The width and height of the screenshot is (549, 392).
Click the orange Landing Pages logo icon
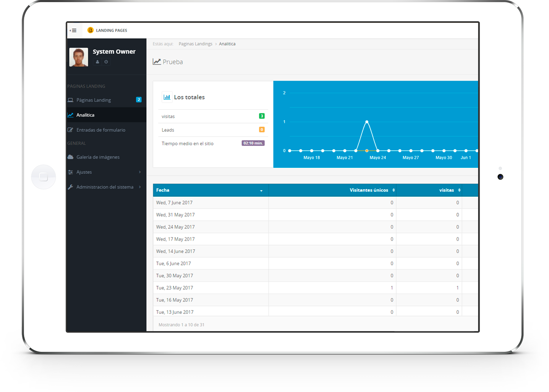[x=90, y=30]
